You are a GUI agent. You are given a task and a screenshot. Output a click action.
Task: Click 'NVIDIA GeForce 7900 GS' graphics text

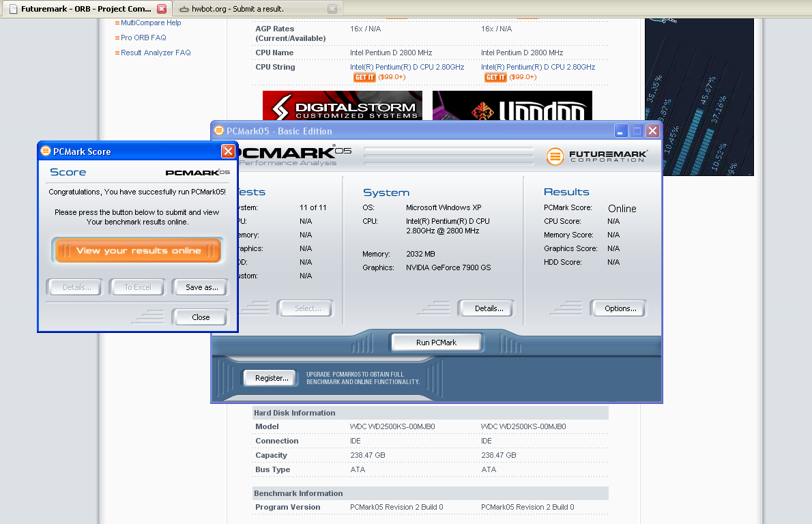tap(448, 267)
